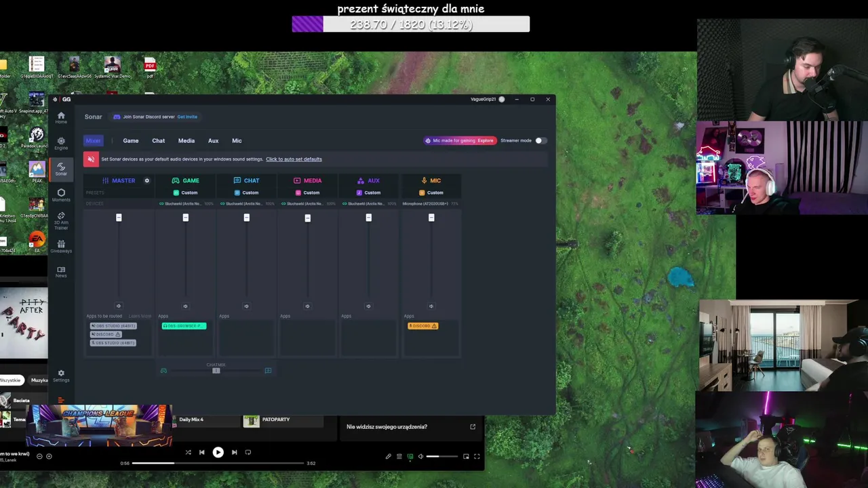Image resolution: width=868 pixels, height=488 pixels.
Task: Mute the Game channel
Action: [185, 306]
